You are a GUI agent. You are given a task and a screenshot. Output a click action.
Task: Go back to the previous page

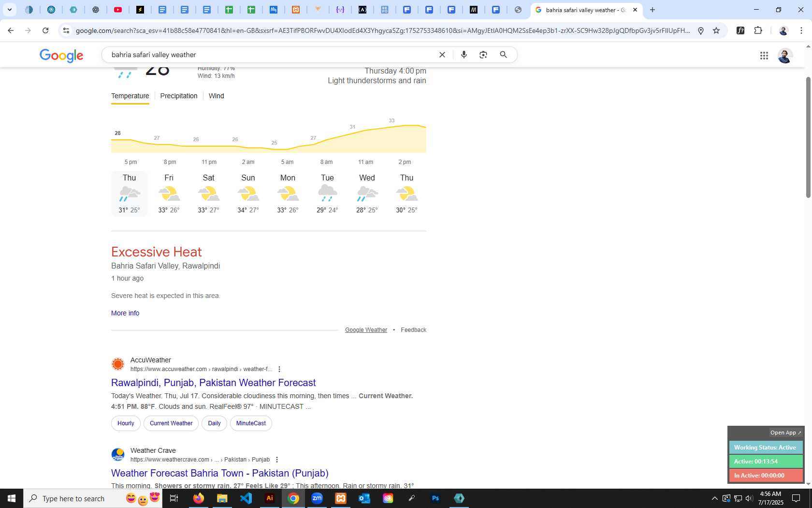[x=11, y=30]
